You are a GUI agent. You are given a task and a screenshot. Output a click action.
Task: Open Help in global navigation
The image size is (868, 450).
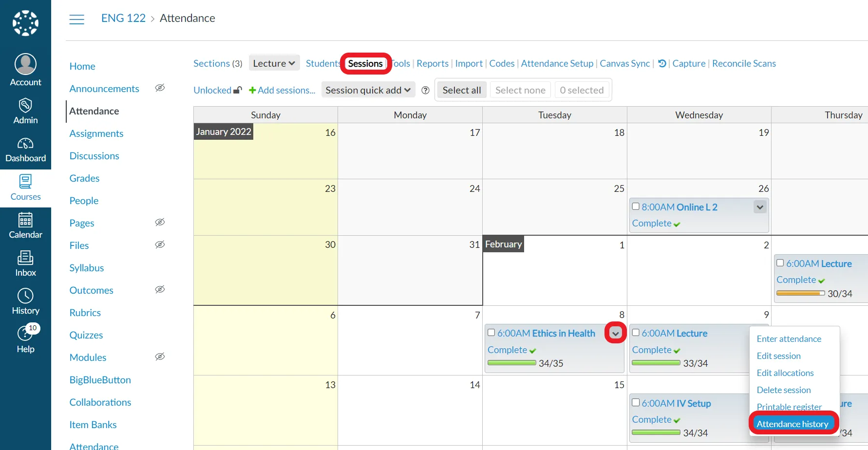[x=25, y=340]
